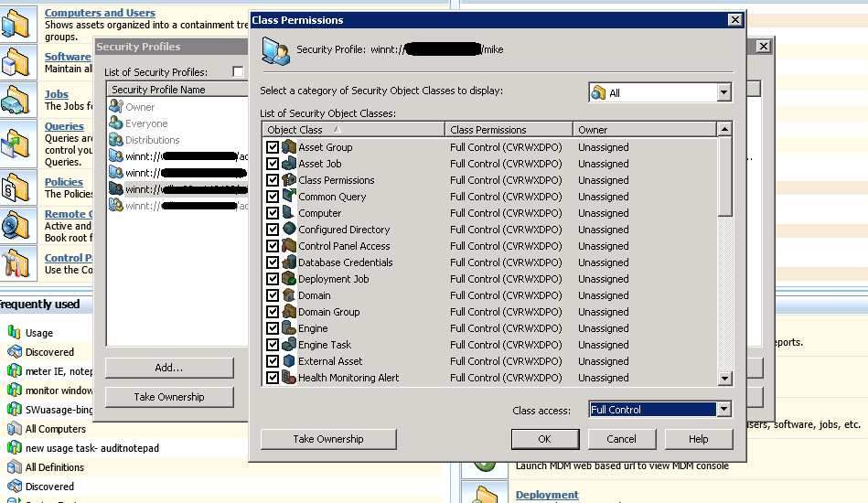
Task: Click the Engine Task row icon
Action: pyautogui.click(x=289, y=345)
